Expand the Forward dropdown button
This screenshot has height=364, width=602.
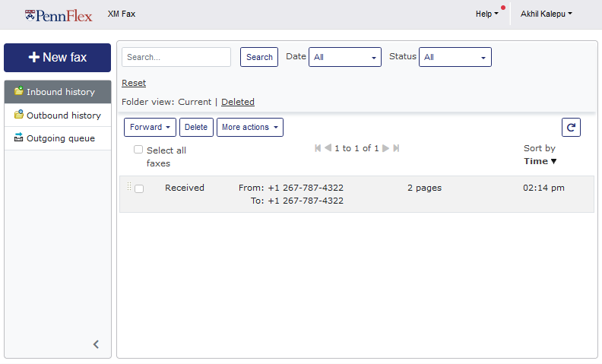click(x=150, y=127)
